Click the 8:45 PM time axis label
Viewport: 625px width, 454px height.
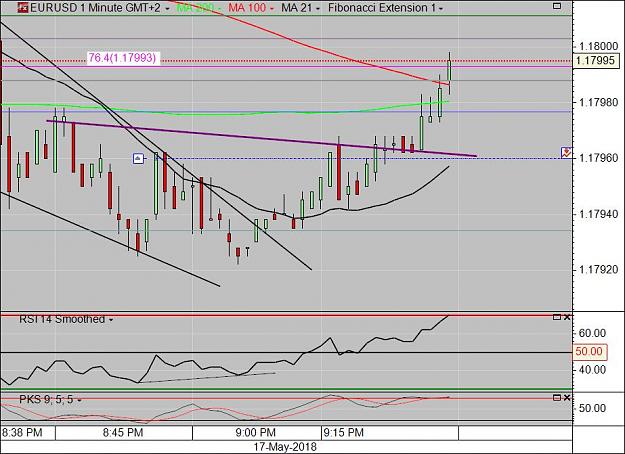pyautogui.click(x=123, y=432)
